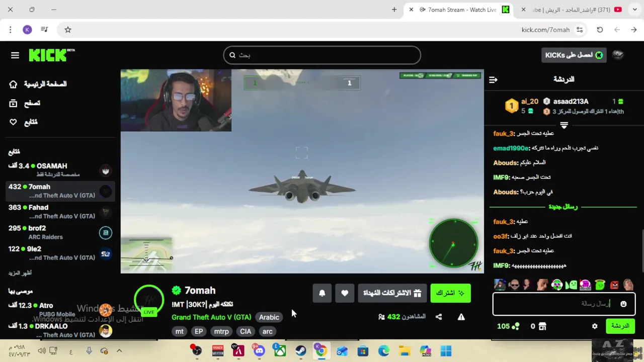Click the EP tag

tap(199, 331)
